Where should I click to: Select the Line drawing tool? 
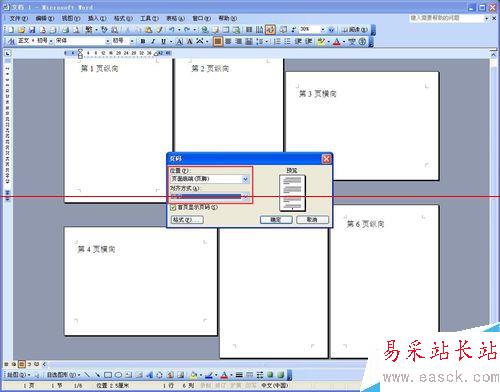(x=87, y=375)
